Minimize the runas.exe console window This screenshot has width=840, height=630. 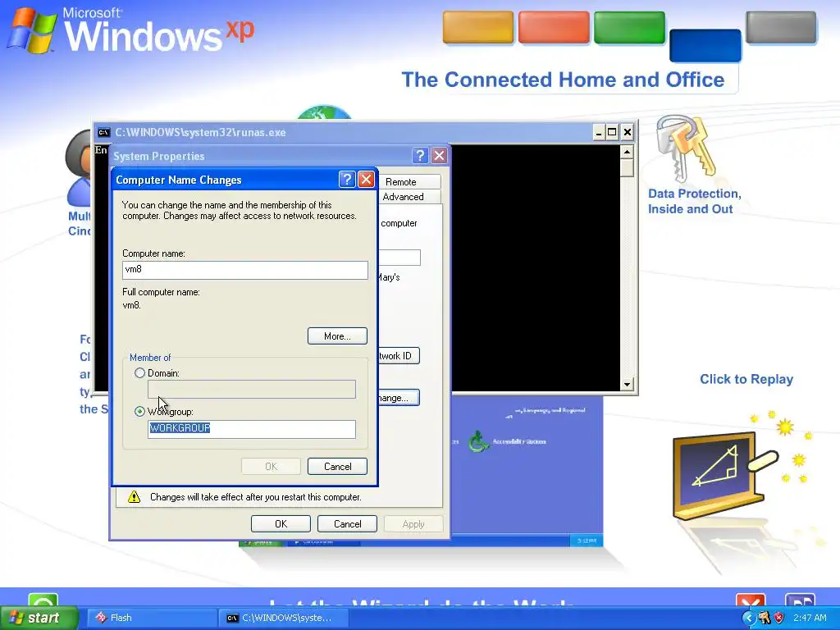(599, 132)
